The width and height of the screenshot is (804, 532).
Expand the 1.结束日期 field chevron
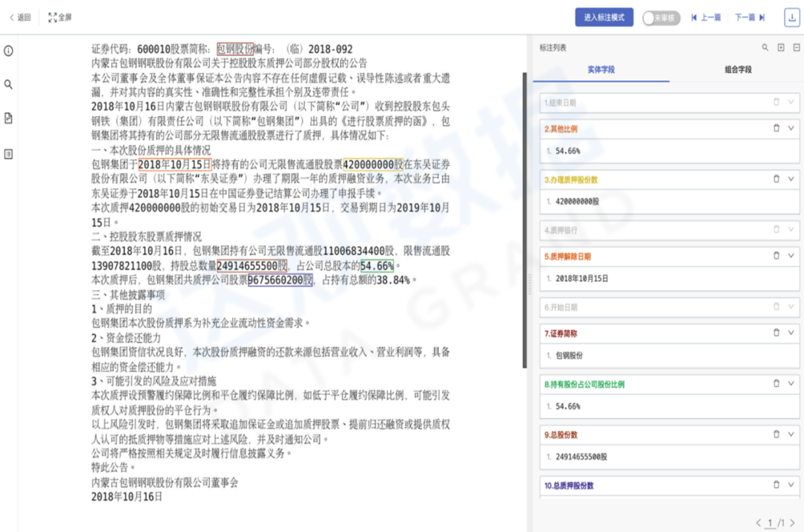coord(791,102)
